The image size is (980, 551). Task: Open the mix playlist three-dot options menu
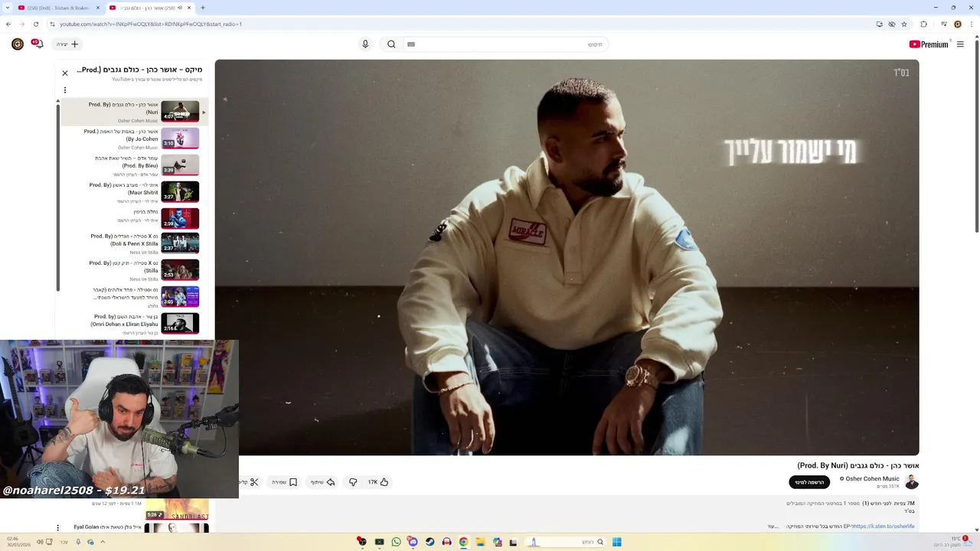point(65,90)
